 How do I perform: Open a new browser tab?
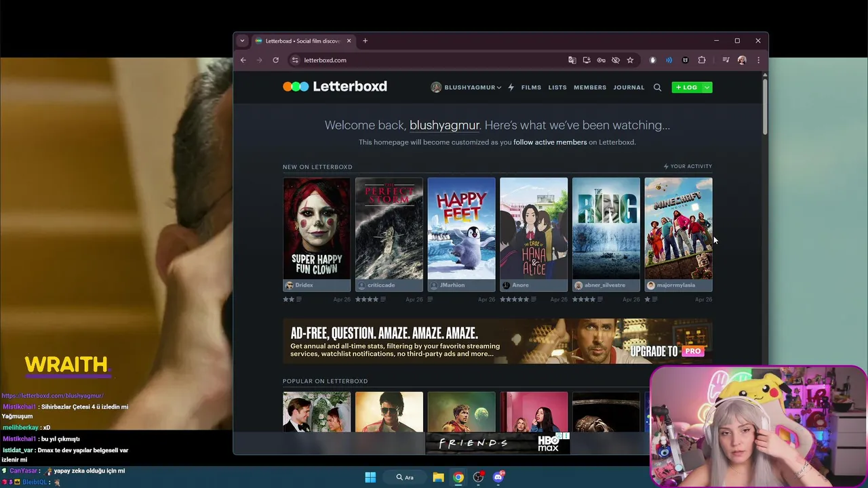point(365,41)
